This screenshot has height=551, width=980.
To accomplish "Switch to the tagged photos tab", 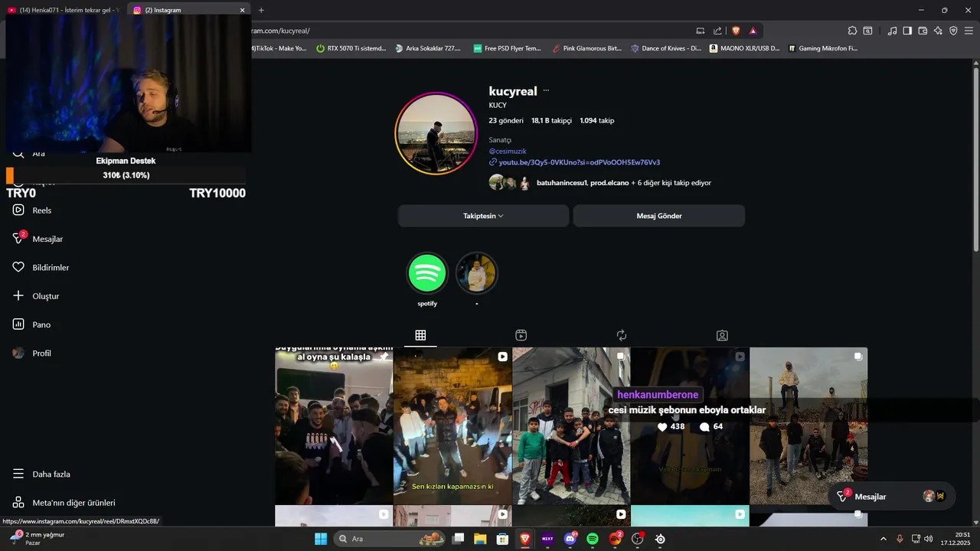I will point(722,335).
